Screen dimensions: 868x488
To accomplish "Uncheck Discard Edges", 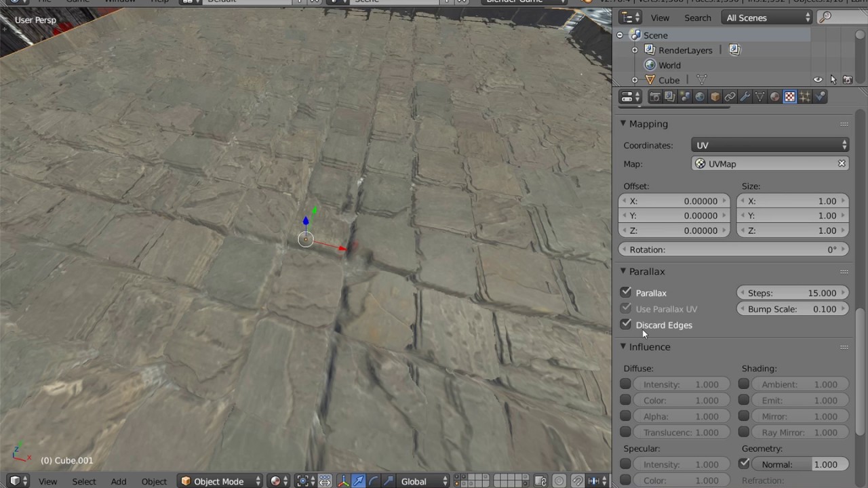I will 626,325.
